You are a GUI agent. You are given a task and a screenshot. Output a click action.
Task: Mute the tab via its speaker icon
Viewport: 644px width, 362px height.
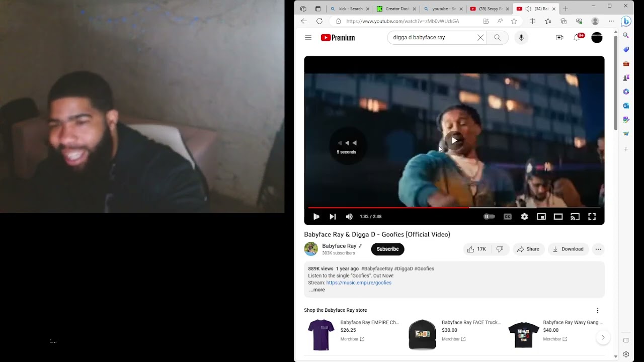(x=528, y=9)
